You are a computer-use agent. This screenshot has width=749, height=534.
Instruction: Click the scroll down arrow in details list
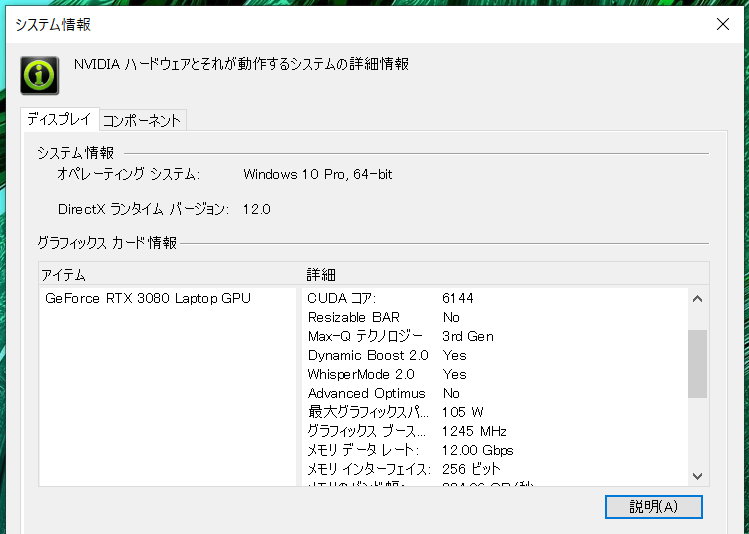click(x=697, y=476)
